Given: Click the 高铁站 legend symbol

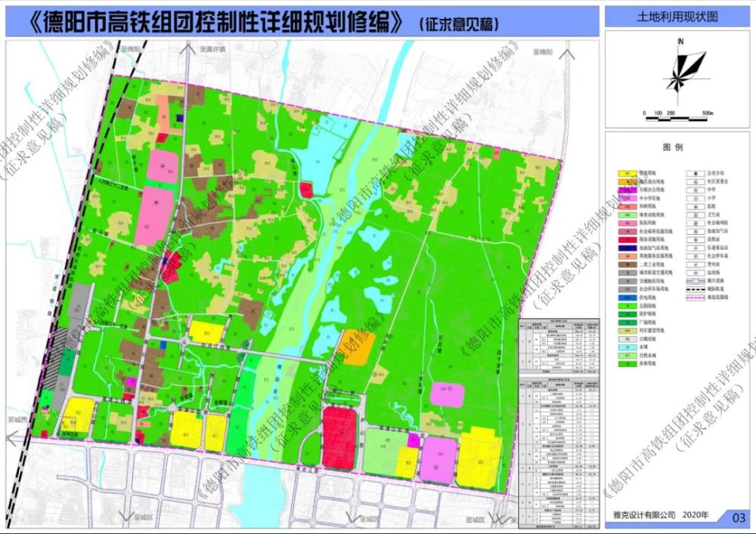Looking at the screenshot, I should pyautogui.click(x=695, y=239).
